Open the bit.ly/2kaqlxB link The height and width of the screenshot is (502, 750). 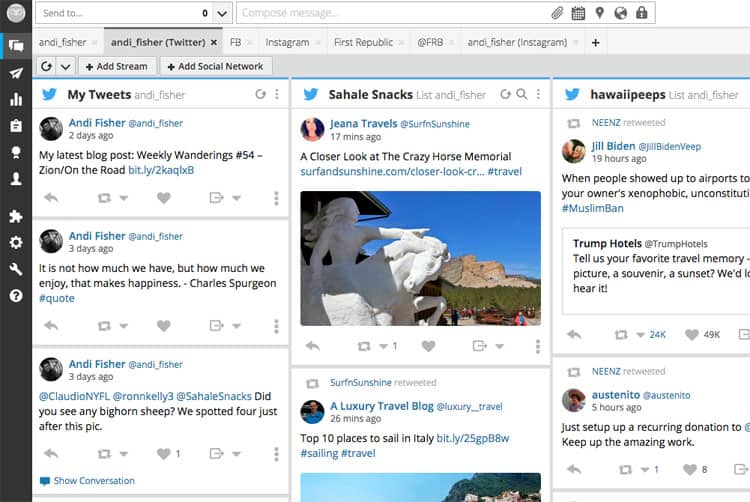161,170
